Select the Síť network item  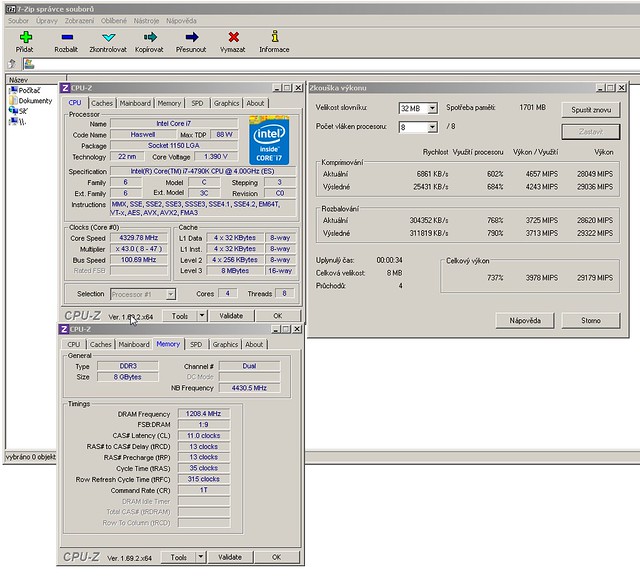tap(18, 111)
